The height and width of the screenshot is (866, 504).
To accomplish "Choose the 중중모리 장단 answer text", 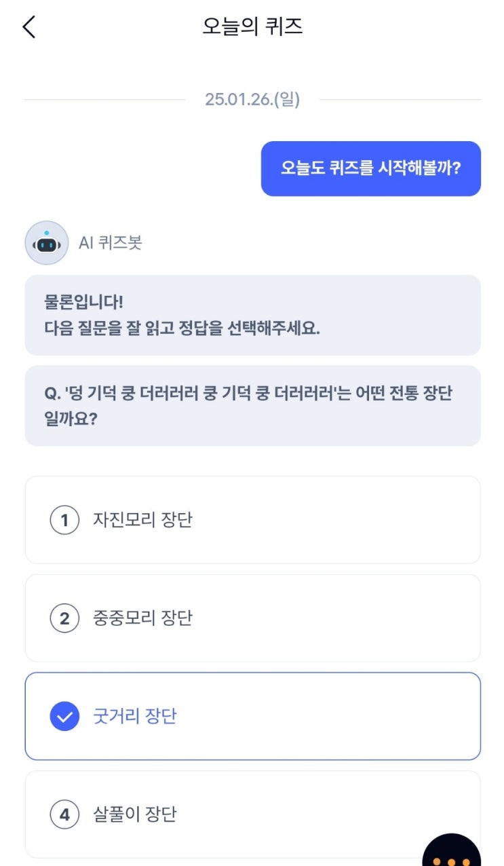I will (x=142, y=618).
